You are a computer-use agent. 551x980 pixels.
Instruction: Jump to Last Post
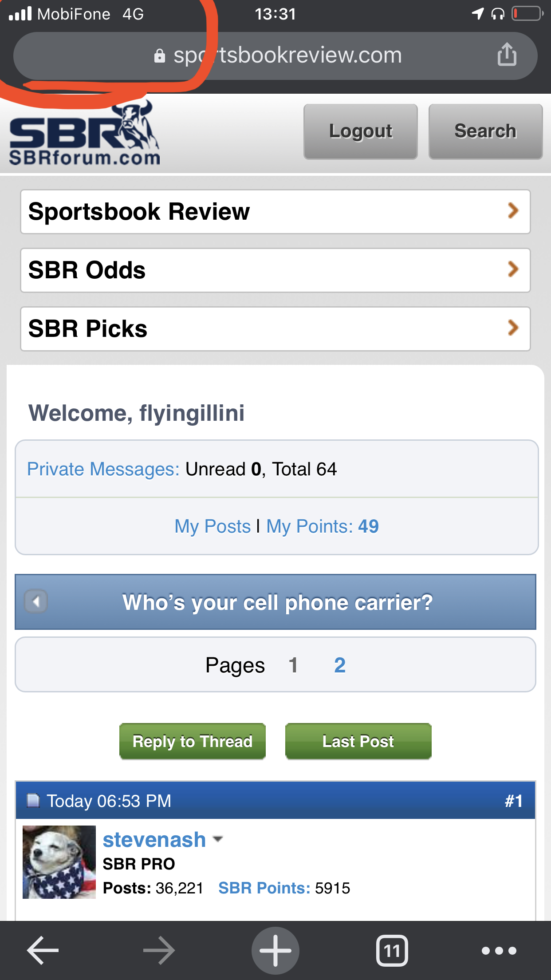(x=358, y=741)
